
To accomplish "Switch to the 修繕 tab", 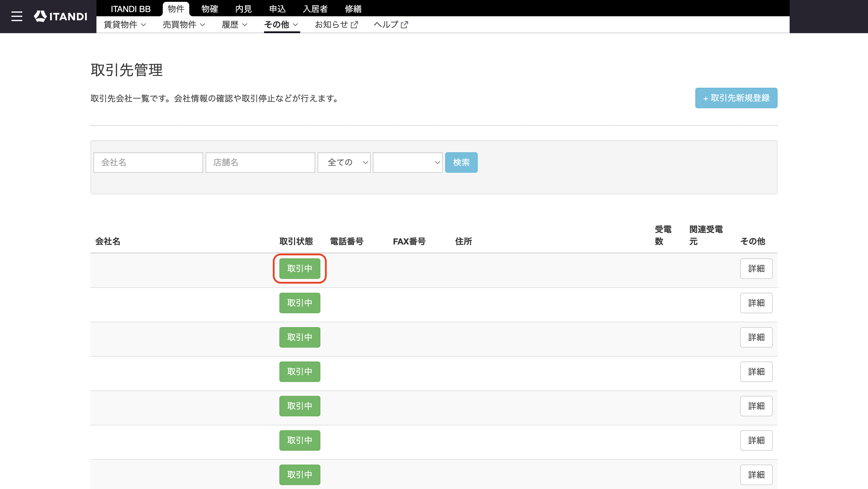I will [x=353, y=9].
